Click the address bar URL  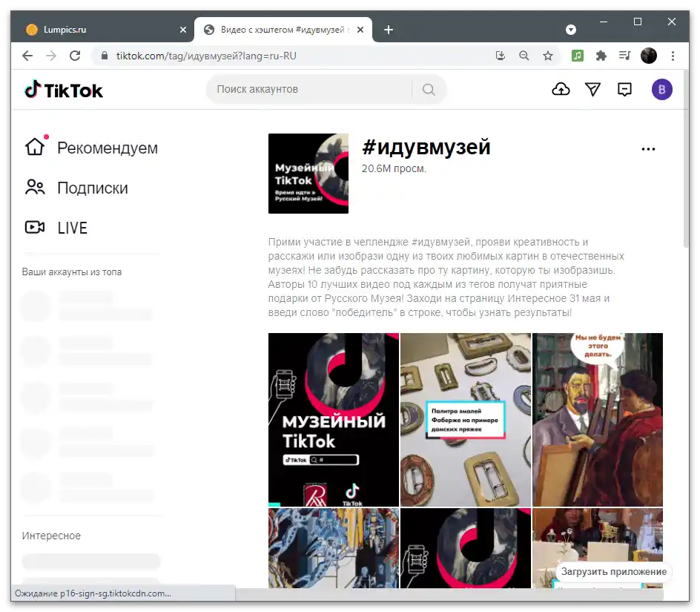[206, 56]
